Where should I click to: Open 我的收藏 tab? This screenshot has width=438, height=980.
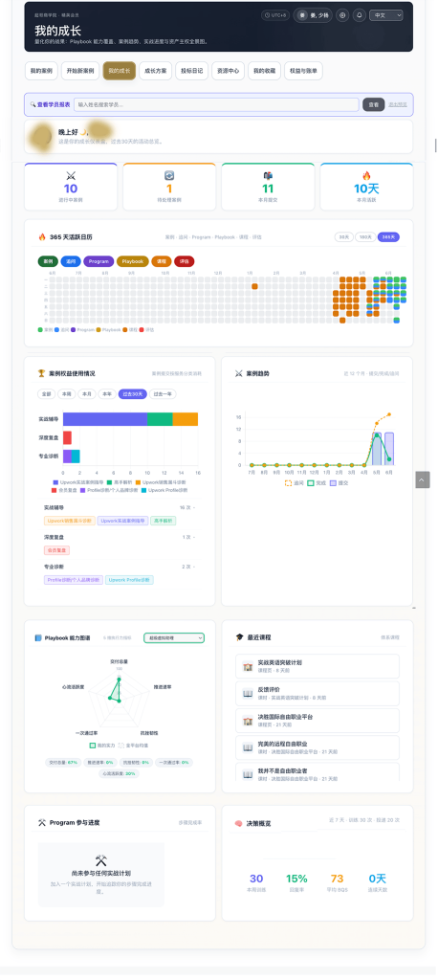(x=264, y=71)
